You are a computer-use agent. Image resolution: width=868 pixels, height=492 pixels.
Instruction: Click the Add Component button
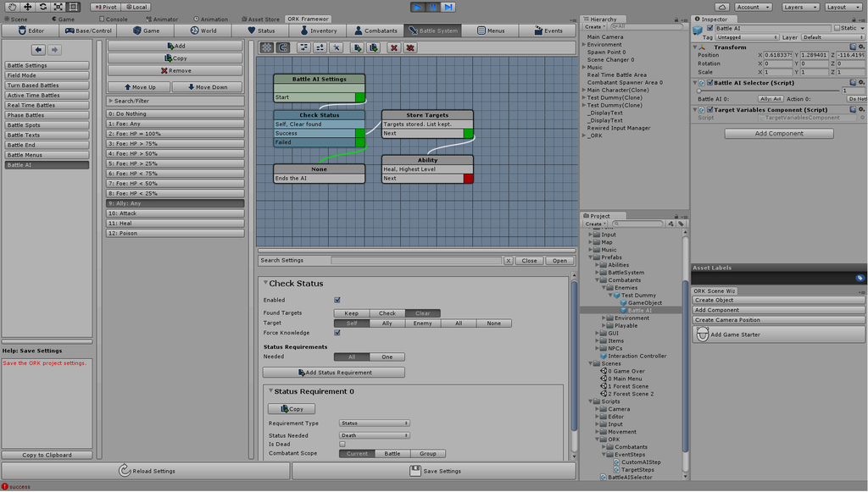point(778,134)
